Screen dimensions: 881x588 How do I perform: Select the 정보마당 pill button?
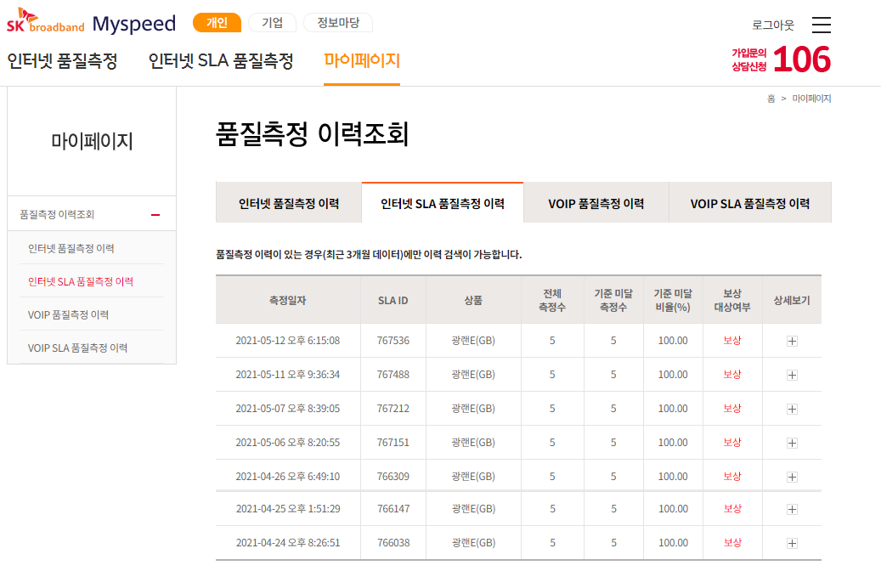click(x=337, y=23)
